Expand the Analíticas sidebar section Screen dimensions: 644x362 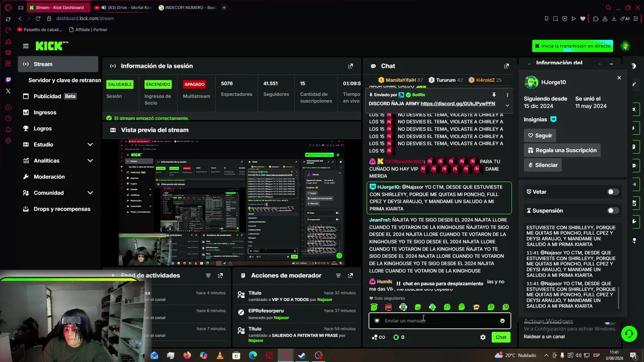tap(90, 161)
